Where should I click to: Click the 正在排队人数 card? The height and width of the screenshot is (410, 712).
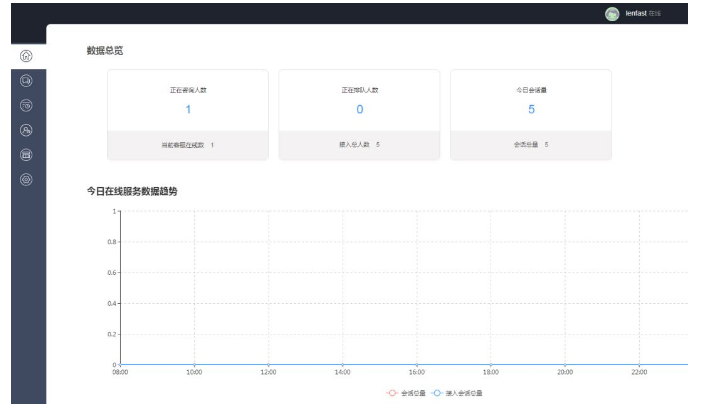359,100
